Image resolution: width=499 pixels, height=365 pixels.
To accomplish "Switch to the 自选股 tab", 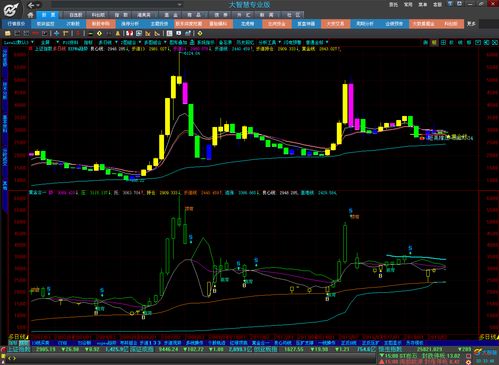I will 76,15.
